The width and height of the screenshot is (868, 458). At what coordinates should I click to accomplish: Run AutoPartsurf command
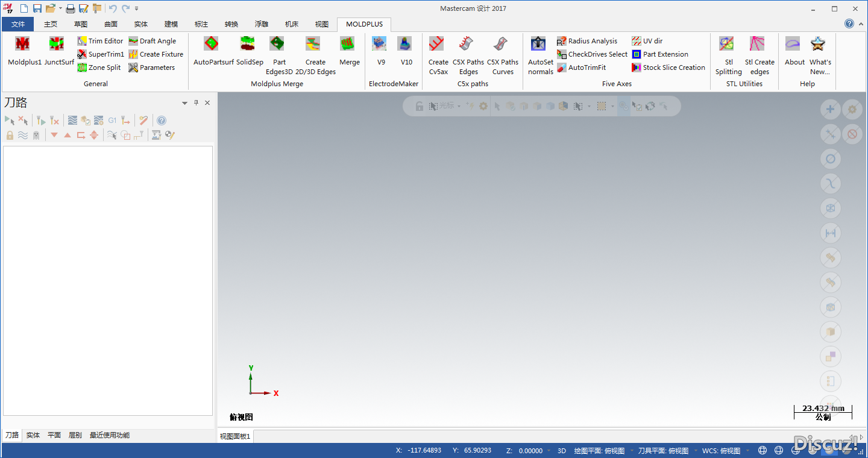(213, 51)
